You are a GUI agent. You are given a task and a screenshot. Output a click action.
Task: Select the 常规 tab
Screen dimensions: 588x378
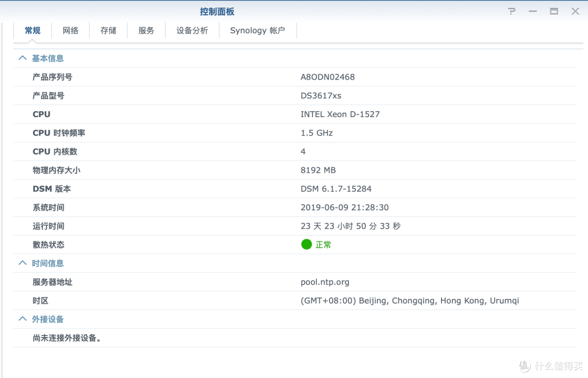coord(33,31)
